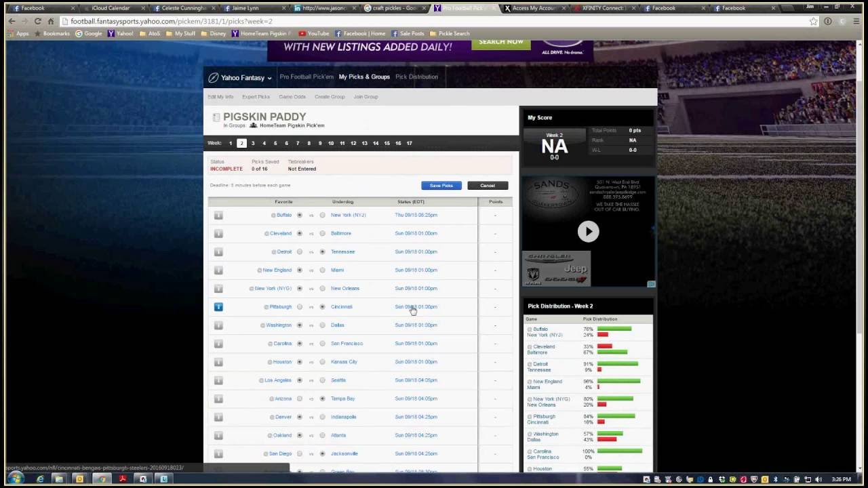The image size is (868, 488).
Task: Bookmark this page with star icon
Action: (813, 21)
